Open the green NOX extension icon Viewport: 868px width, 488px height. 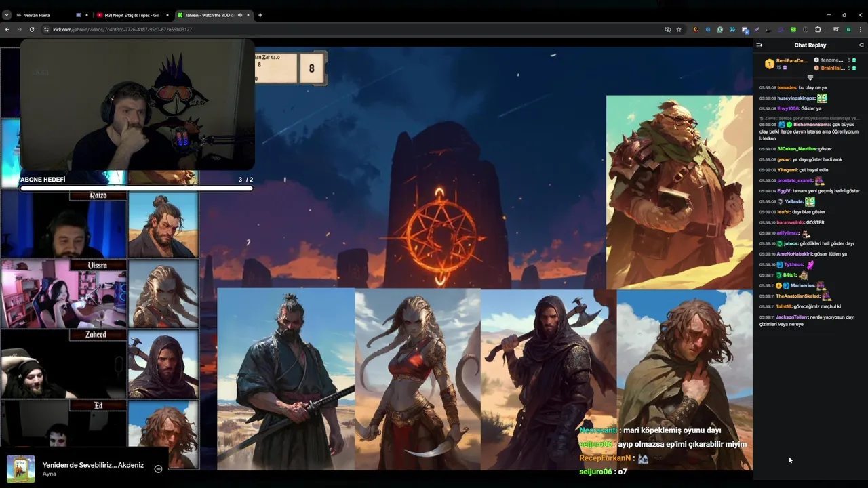(793, 29)
